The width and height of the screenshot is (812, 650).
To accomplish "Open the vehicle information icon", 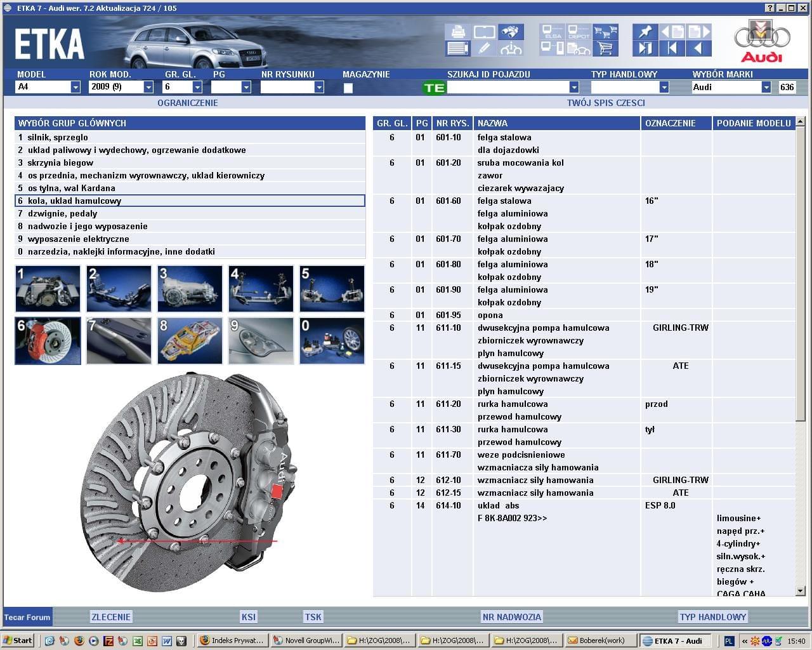I will (x=511, y=48).
